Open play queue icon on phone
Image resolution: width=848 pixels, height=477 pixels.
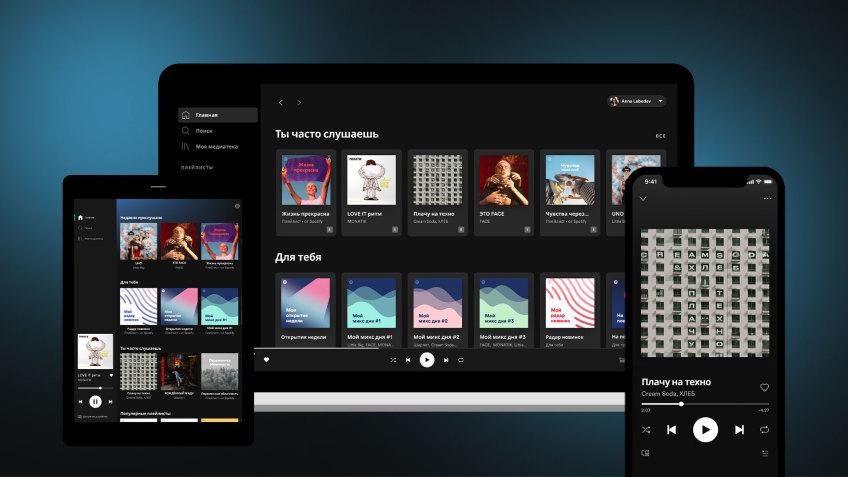[x=765, y=453]
